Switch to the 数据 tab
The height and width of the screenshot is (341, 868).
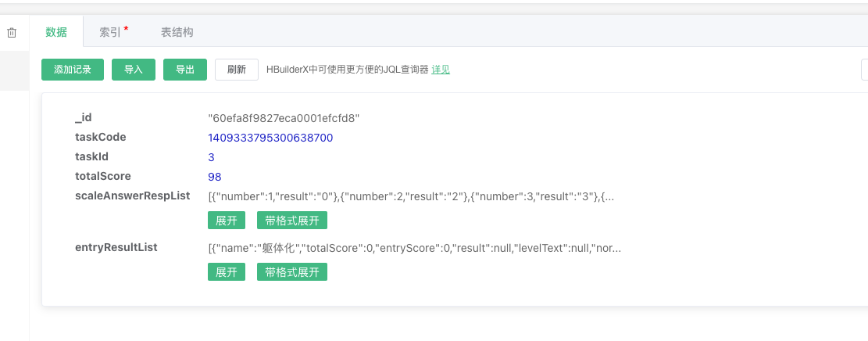coord(56,32)
